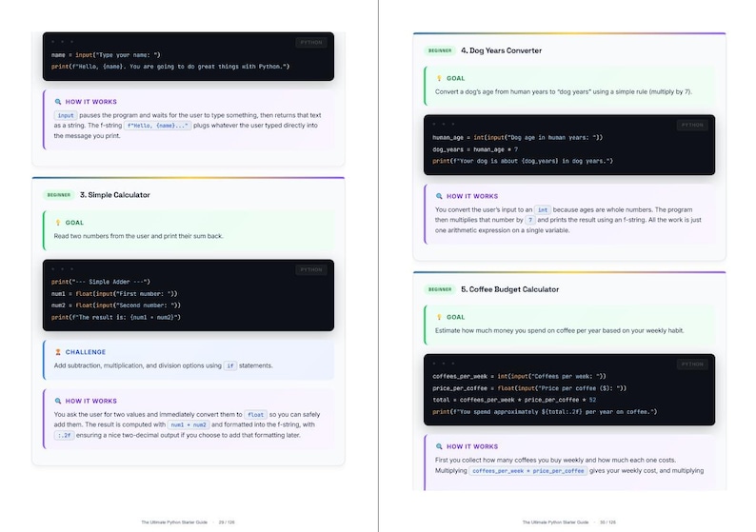Click footer 'The Ultimate Python Starter Guide' on page 30

tap(555, 522)
